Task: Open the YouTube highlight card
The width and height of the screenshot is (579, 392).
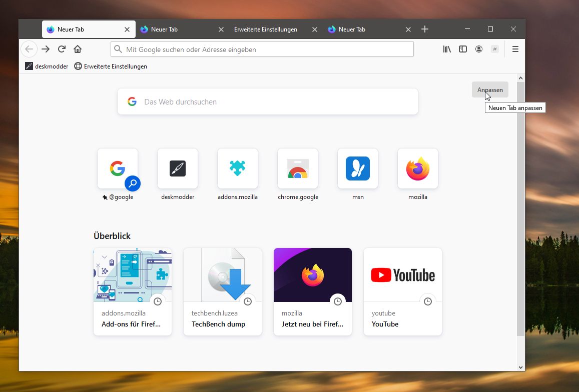Action: [x=403, y=291]
